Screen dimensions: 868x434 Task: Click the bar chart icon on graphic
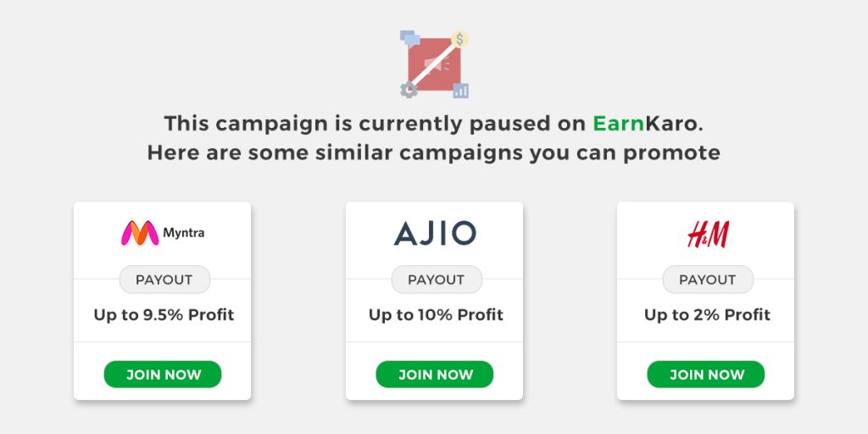(460, 91)
